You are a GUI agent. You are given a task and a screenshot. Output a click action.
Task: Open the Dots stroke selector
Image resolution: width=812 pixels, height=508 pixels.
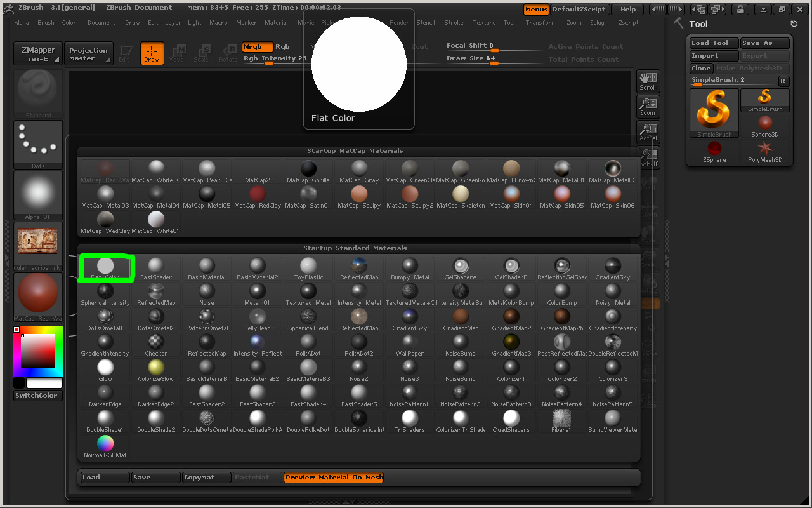click(x=38, y=145)
